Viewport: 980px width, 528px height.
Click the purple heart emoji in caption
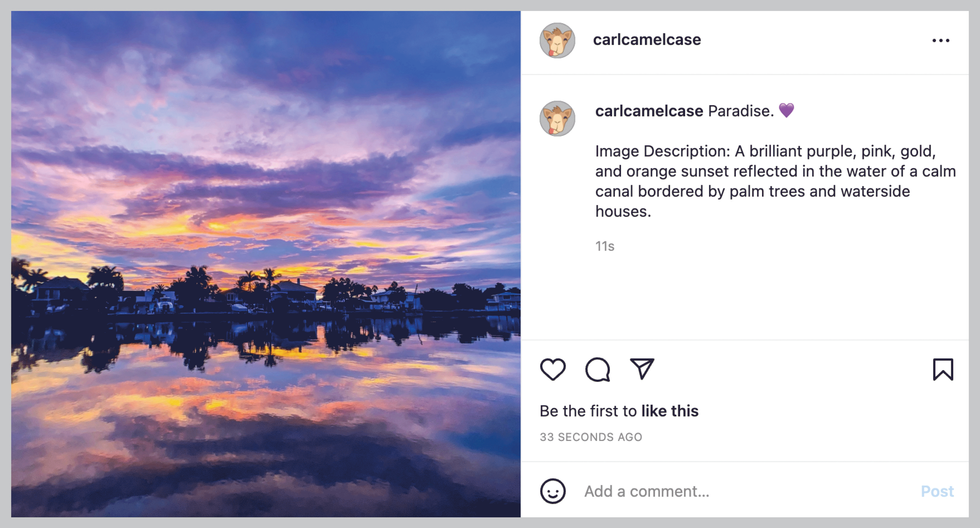tap(786, 111)
